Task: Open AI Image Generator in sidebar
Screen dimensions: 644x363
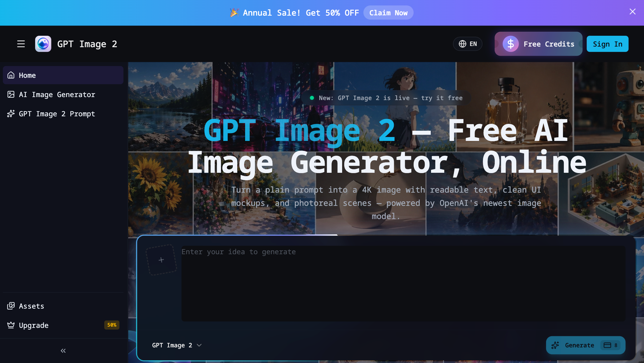Action: 57,95
